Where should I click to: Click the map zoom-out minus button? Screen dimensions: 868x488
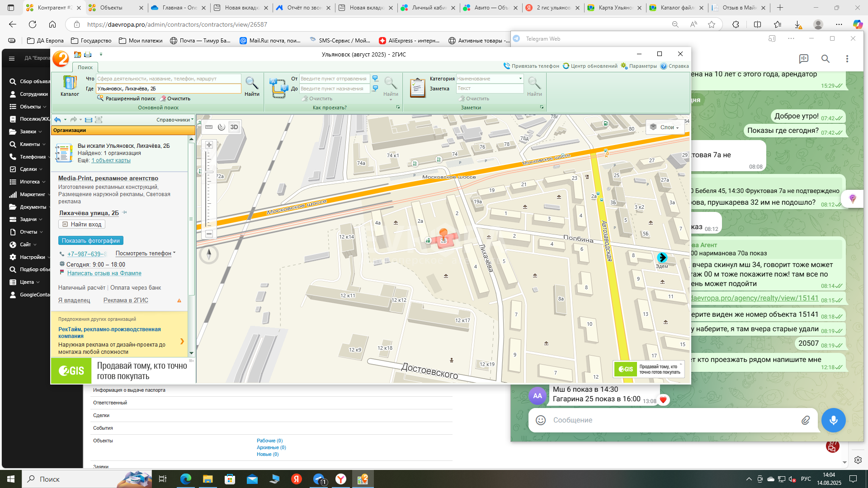209,234
